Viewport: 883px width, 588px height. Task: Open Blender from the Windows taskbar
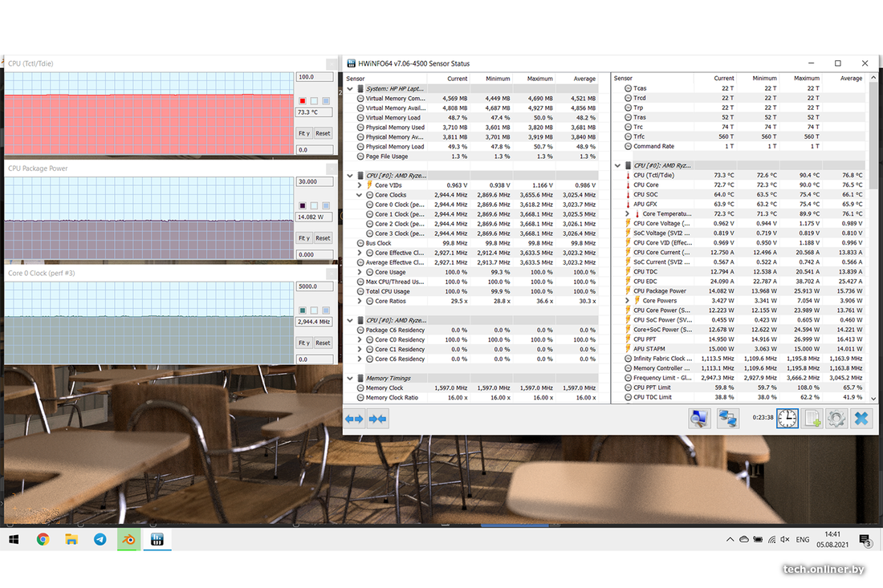(128, 540)
